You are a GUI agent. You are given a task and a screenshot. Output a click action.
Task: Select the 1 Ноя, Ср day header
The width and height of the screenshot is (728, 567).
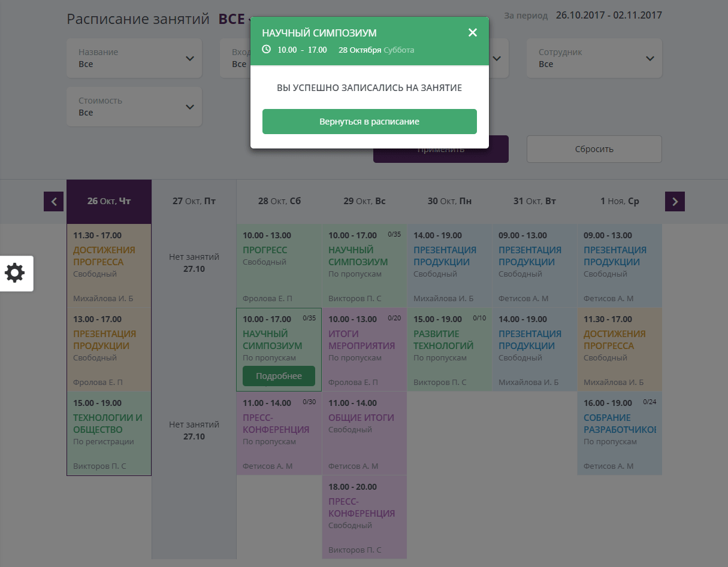click(620, 202)
